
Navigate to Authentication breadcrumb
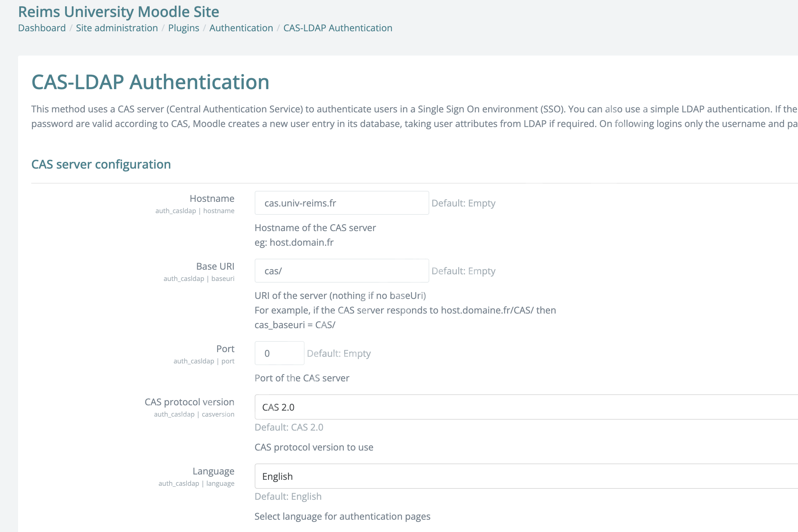pos(241,28)
